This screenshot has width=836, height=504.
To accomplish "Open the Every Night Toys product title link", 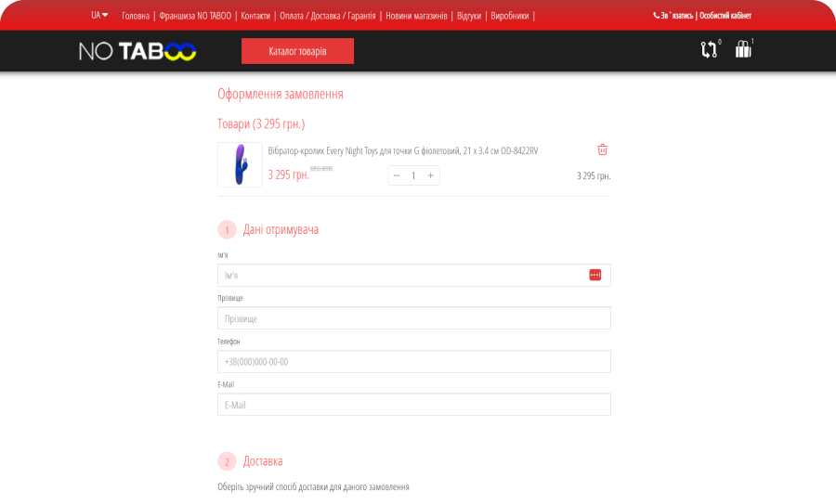I will 402,150.
